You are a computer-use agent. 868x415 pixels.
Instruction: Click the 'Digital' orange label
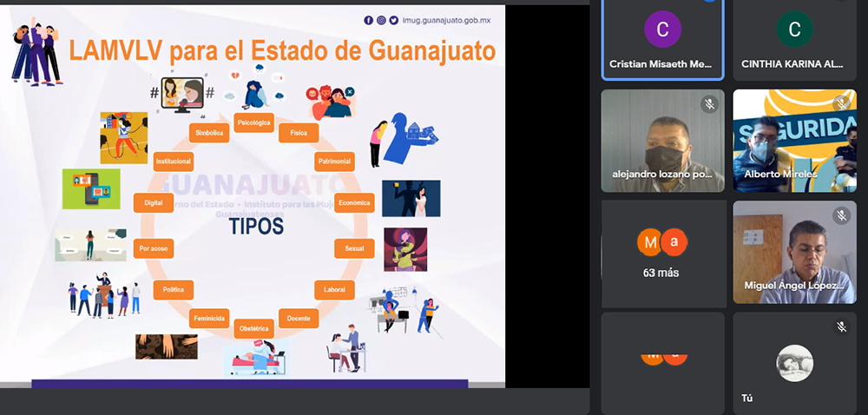point(154,202)
